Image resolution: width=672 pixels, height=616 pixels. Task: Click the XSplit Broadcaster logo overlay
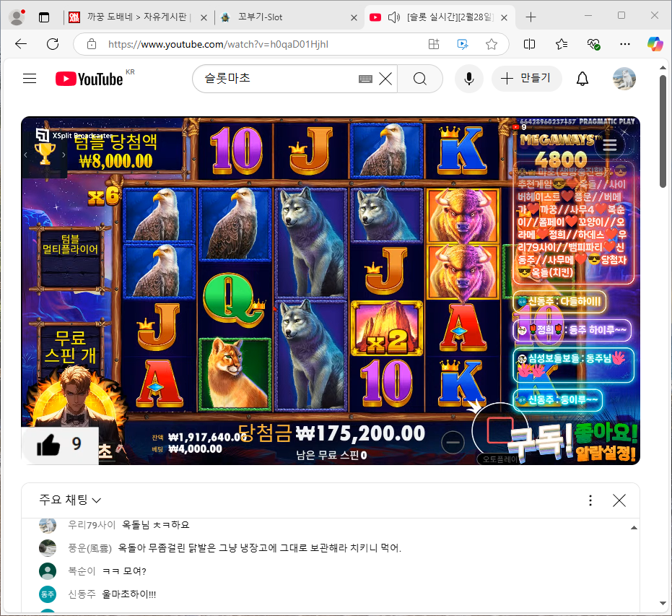[x=74, y=136]
